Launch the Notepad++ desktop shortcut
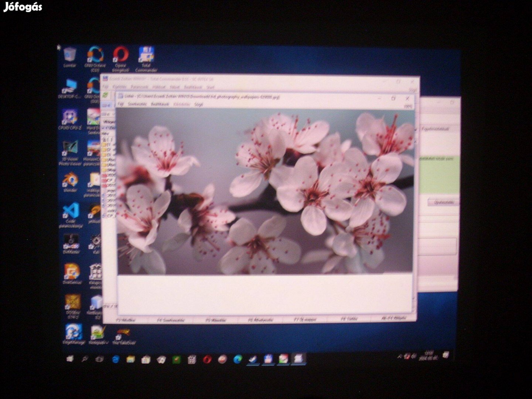 tap(98, 335)
